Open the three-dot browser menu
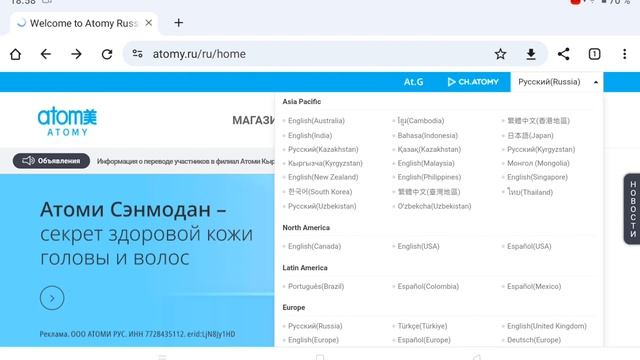 click(624, 54)
